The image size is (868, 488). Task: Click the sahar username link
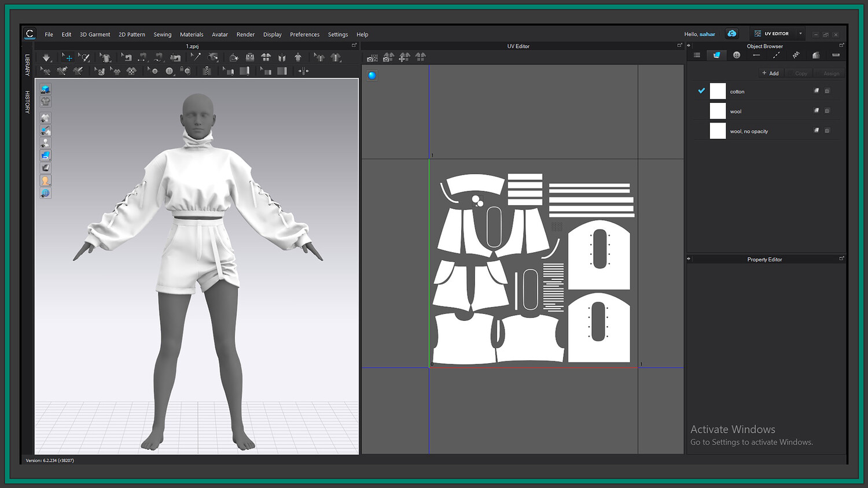click(707, 34)
